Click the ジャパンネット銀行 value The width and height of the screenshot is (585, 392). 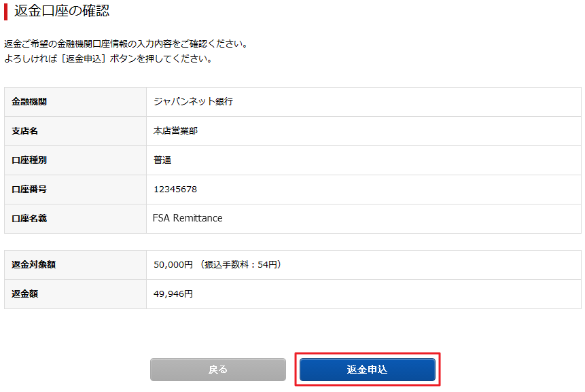pyautogui.click(x=193, y=101)
